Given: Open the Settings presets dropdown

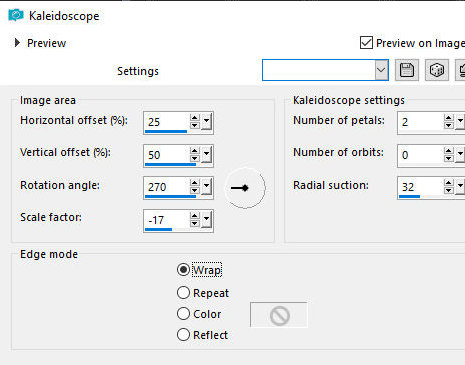Looking at the screenshot, I should pos(381,70).
